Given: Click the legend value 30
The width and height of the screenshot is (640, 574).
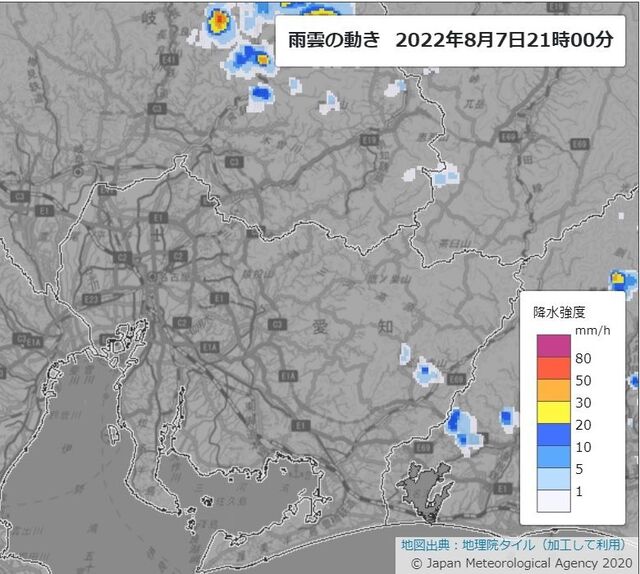Looking at the screenshot, I should tap(583, 403).
